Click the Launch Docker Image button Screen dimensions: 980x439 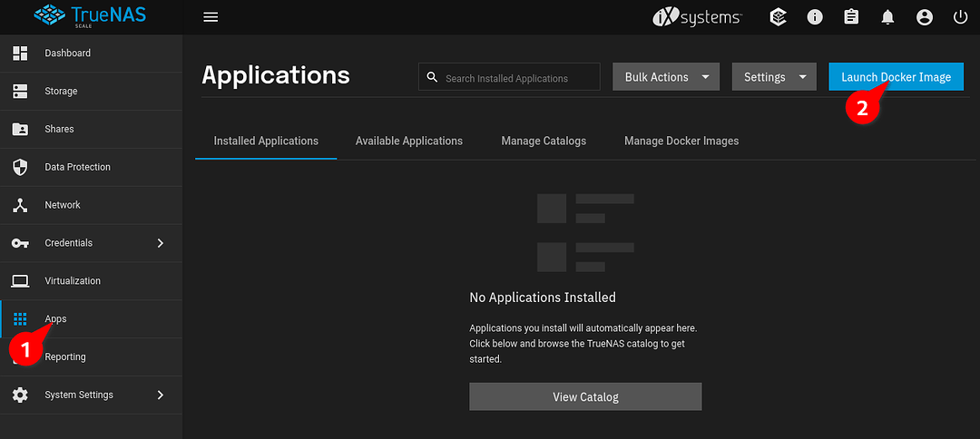point(896,77)
